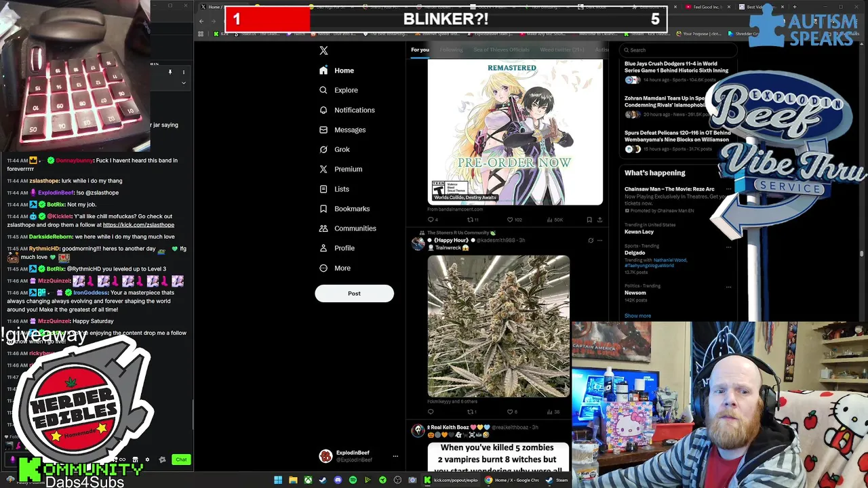This screenshot has width=868, height=488.
Task: Open Windows Start menu
Action: pos(278,481)
